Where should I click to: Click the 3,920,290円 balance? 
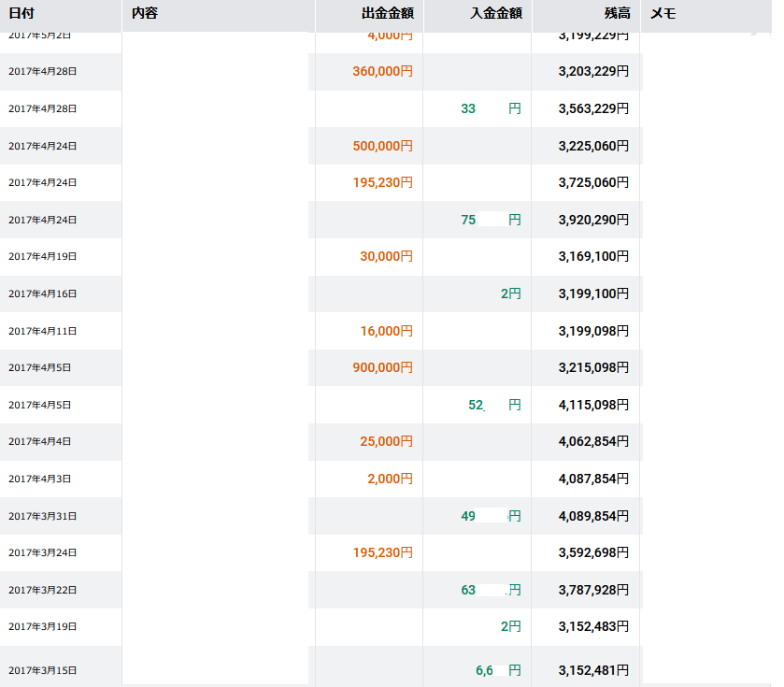click(x=593, y=220)
